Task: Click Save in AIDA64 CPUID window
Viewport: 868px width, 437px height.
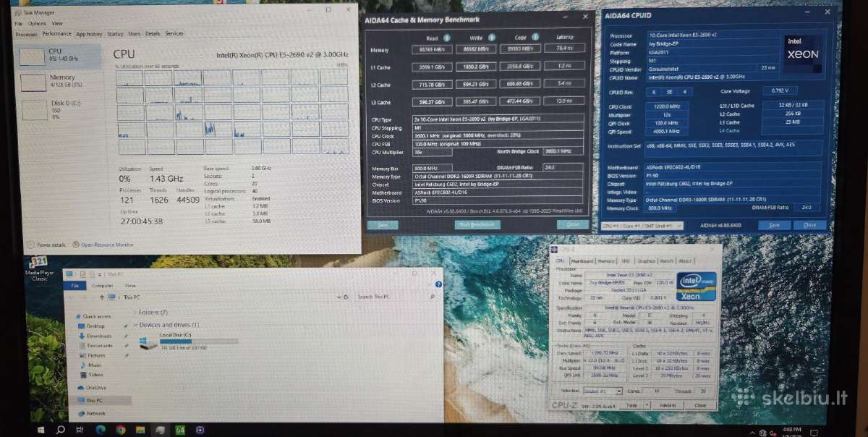Action: (x=774, y=226)
